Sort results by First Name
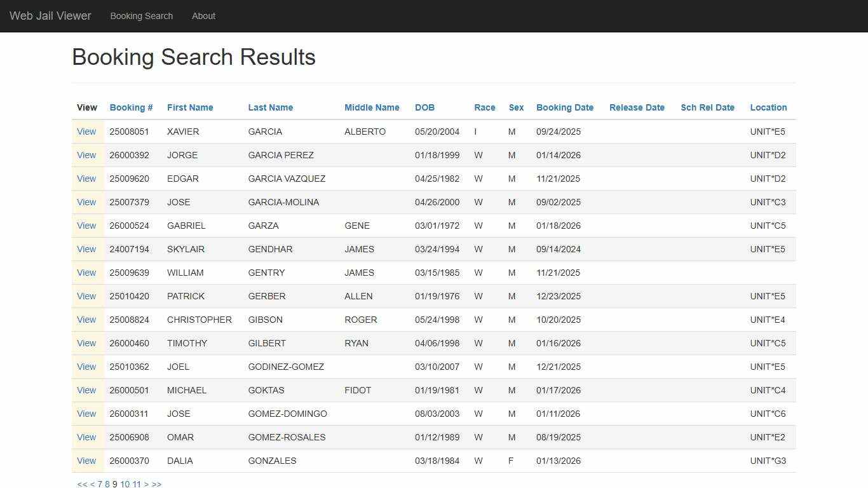Screen dimensions: 868x488 coord(190,107)
